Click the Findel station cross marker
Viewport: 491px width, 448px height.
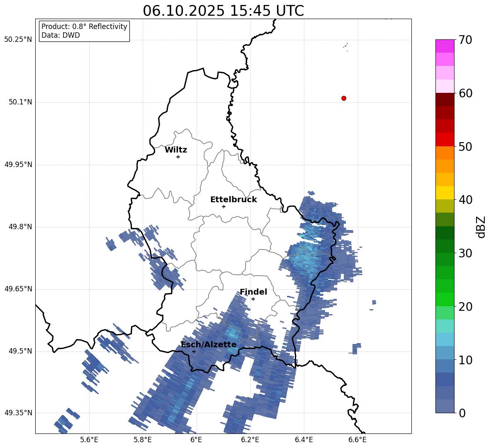click(253, 299)
